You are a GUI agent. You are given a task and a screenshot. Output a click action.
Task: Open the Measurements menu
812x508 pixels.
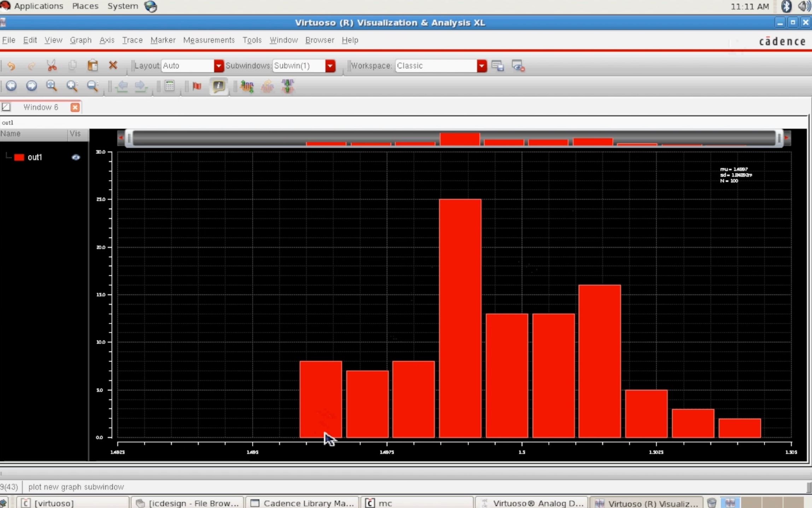[x=209, y=40]
